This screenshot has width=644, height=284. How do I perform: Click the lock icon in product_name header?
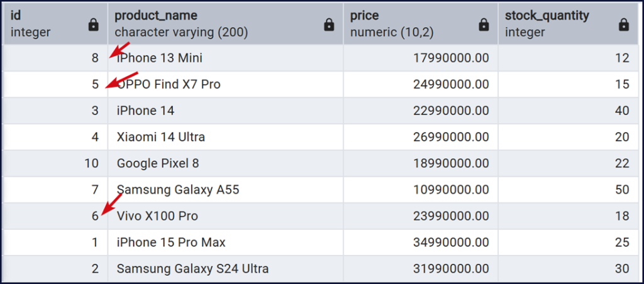[329, 25]
